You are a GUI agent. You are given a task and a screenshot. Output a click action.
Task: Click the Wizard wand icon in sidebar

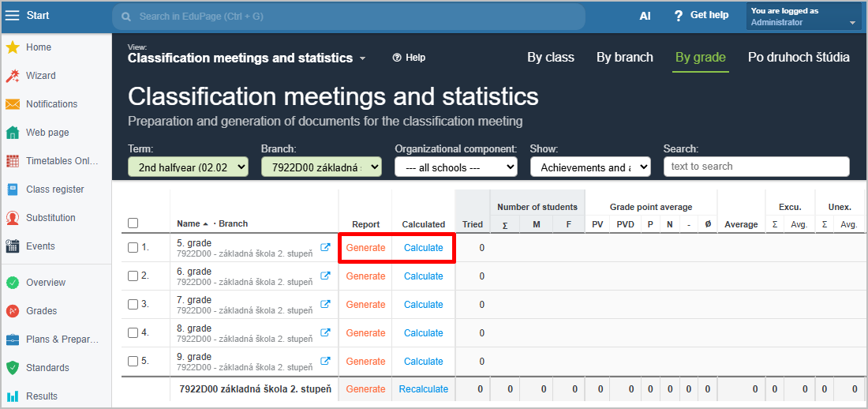pyautogui.click(x=13, y=76)
